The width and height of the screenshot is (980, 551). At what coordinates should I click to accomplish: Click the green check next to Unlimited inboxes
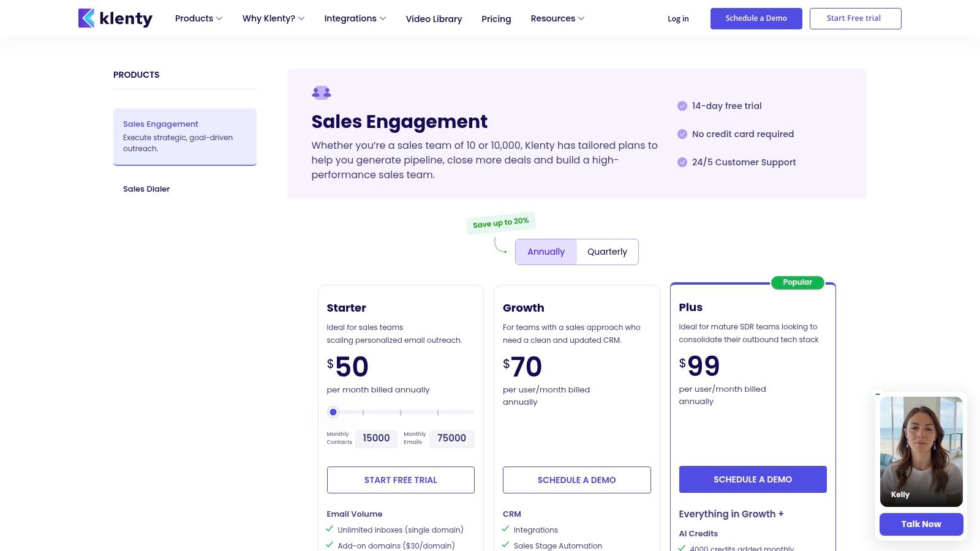[x=330, y=529]
